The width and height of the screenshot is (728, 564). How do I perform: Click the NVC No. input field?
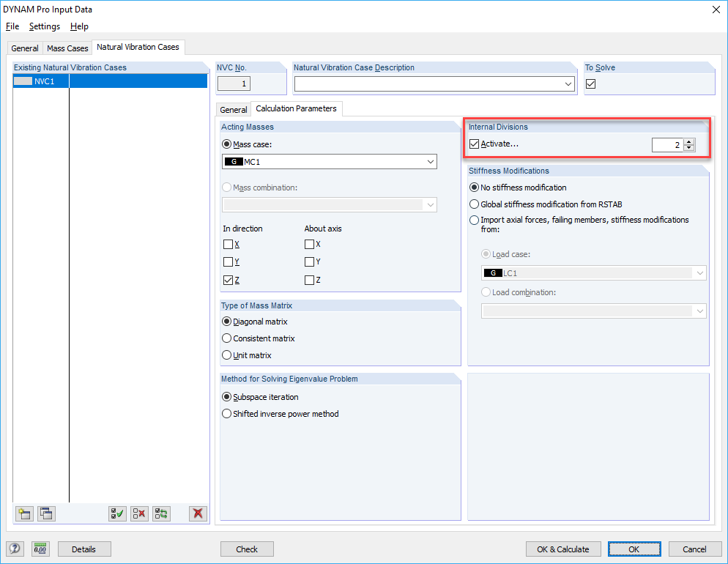tap(234, 84)
